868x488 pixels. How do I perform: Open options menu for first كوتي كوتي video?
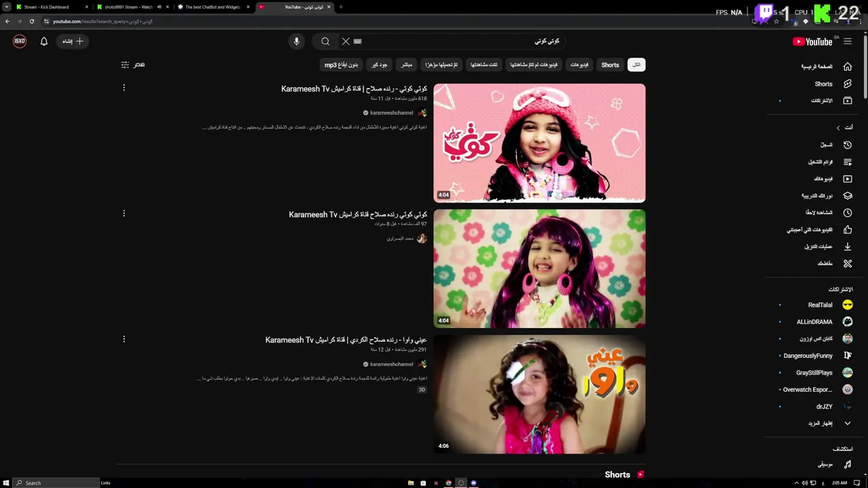click(124, 88)
